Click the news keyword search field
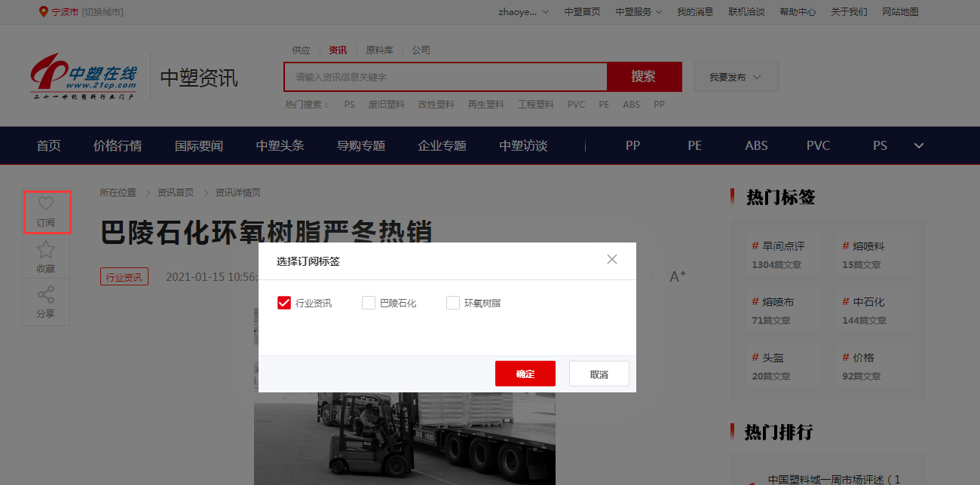The height and width of the screenshot is (485, 980). (x=446, y=77)
